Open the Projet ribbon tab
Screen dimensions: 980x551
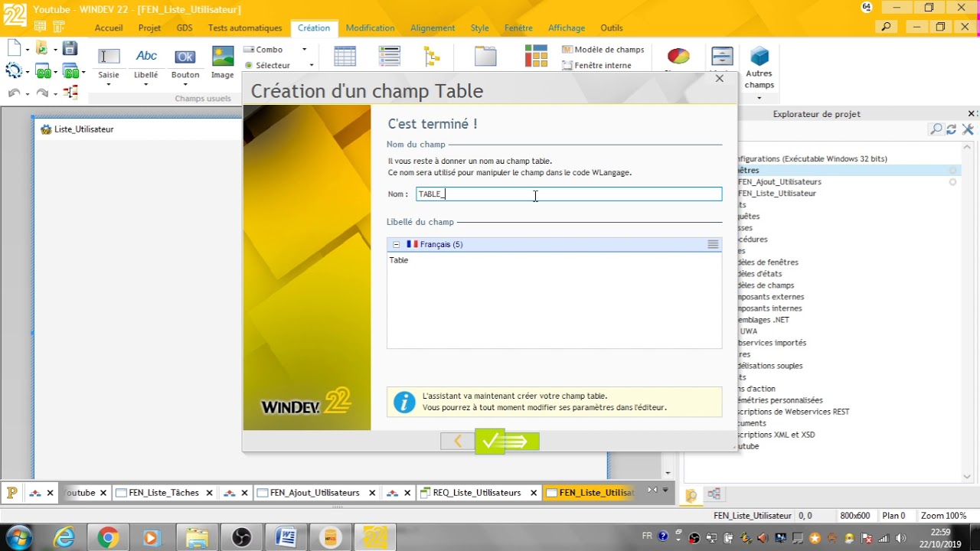[x=149, y=28]
